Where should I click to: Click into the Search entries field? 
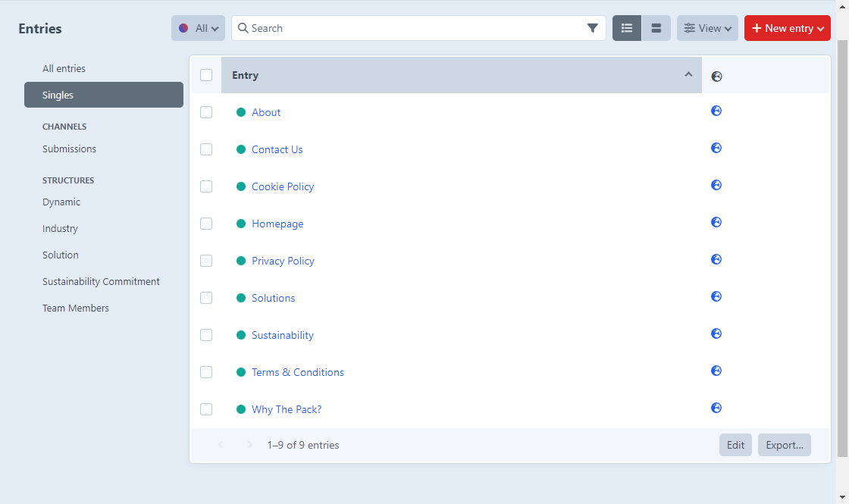pyautogui.click(x=409, y=28)
